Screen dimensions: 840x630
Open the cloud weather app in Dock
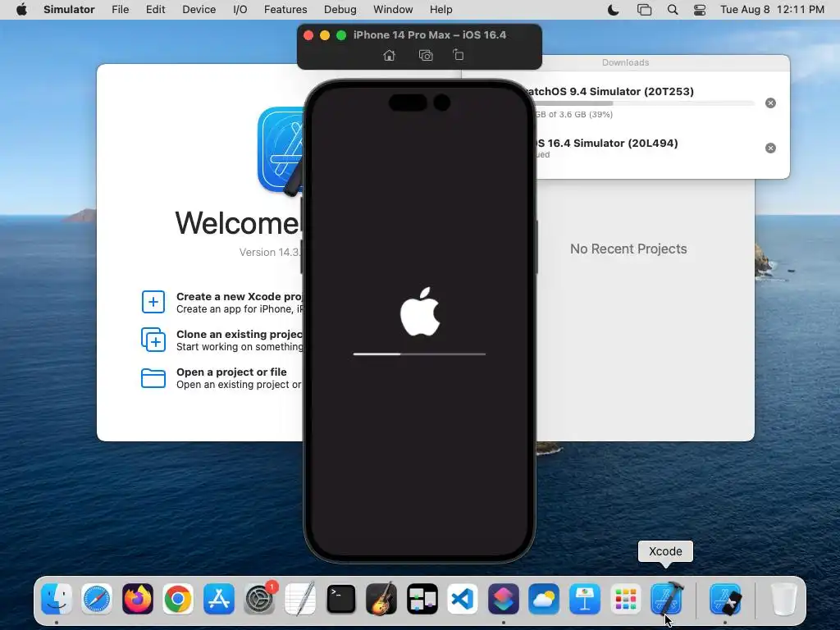click(545, 599)
